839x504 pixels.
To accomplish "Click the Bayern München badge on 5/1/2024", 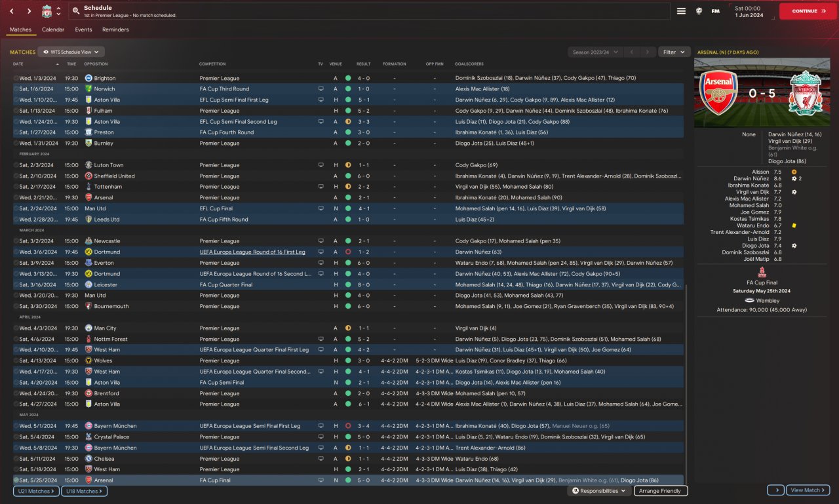I will point(88,426).
